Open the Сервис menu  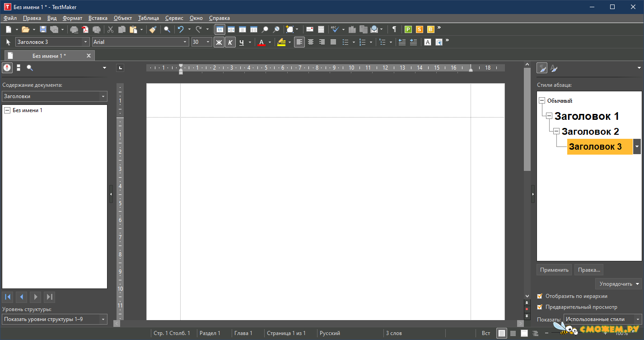pos(174,18)
